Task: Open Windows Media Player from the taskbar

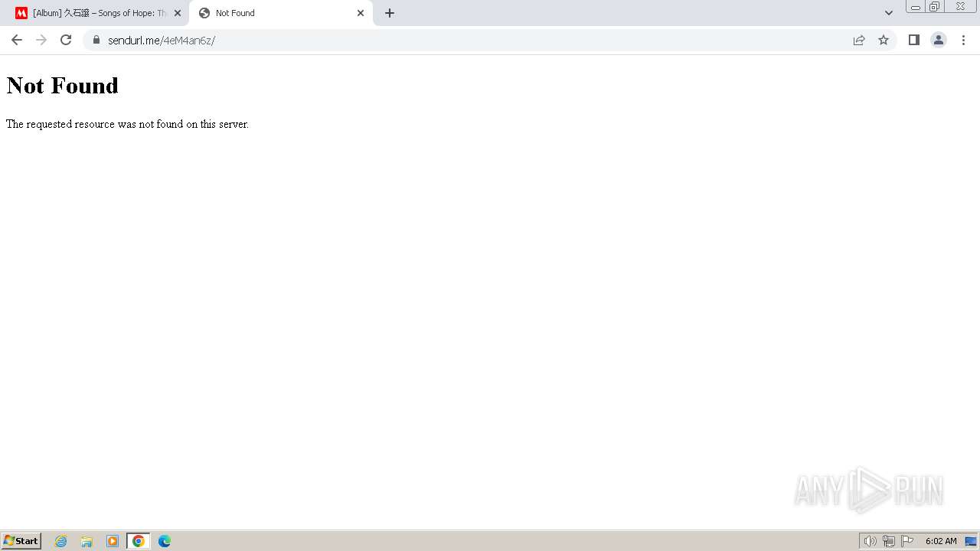Action: (x=113, y=541)
